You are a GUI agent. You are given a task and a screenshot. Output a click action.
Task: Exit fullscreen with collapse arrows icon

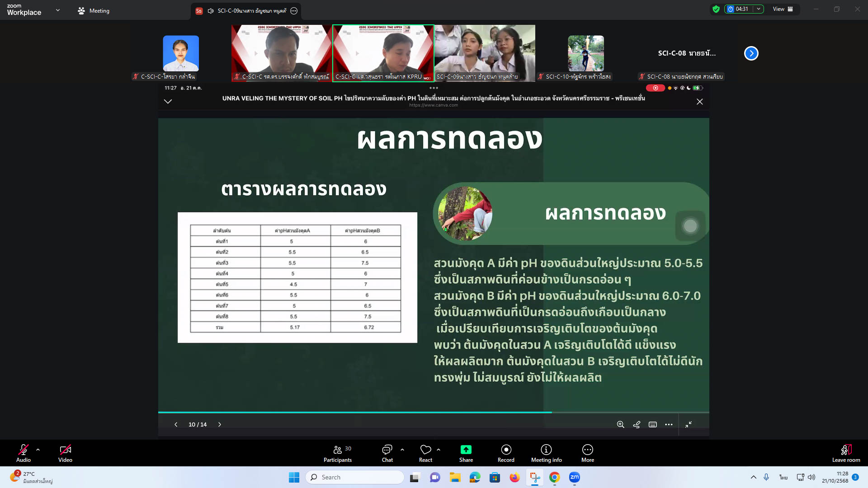click(x=688, y=425)
